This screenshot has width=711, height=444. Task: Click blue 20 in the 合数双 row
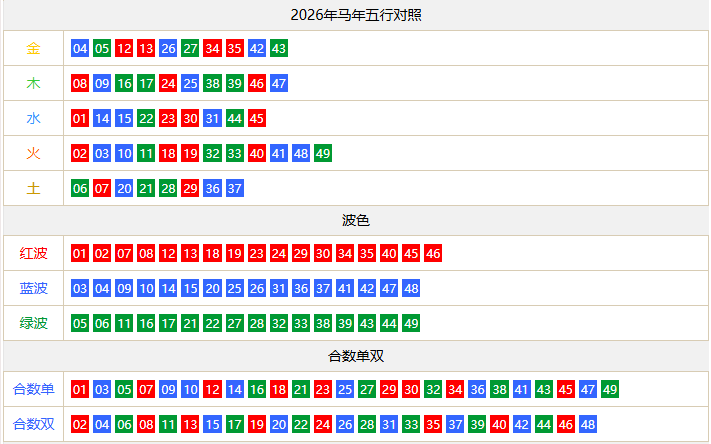click(279, 424)
